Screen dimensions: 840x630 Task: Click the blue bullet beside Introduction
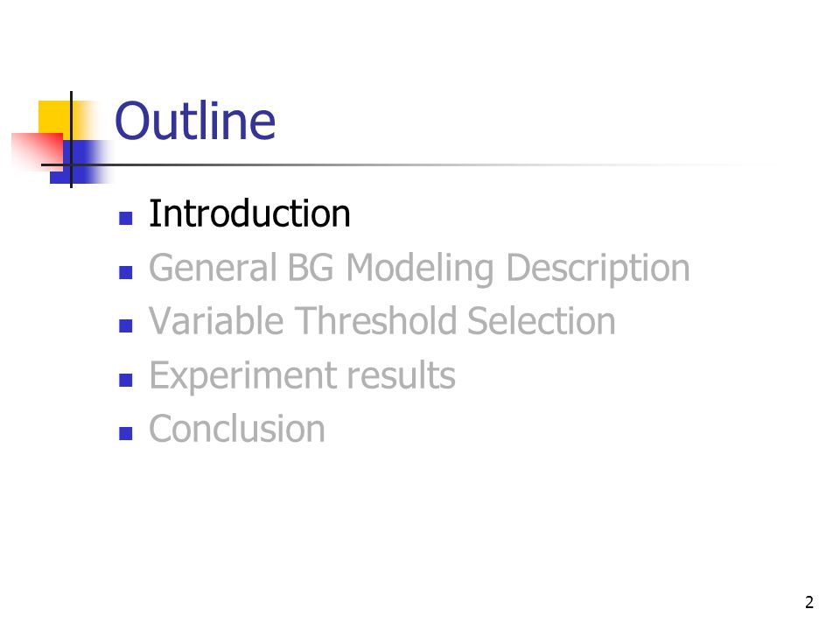125,219
